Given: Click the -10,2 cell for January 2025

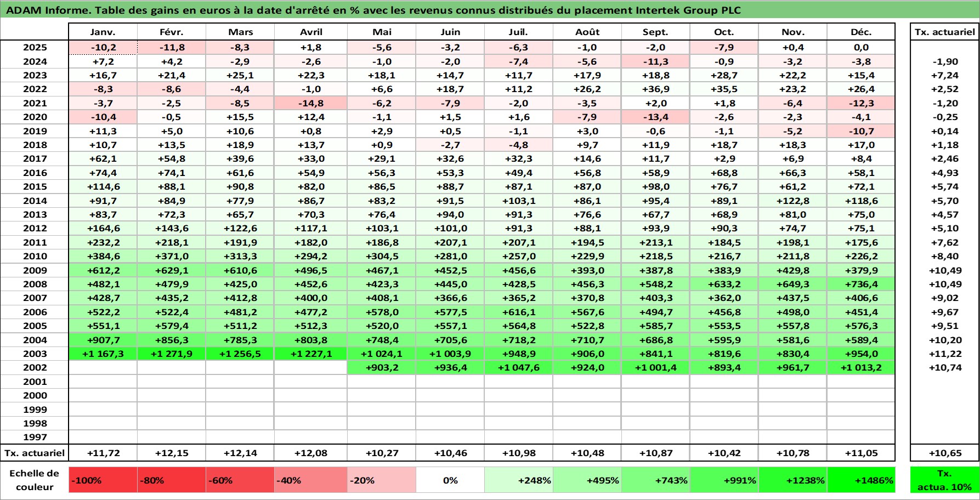Looking at the screenshot, I should (103, 47).
